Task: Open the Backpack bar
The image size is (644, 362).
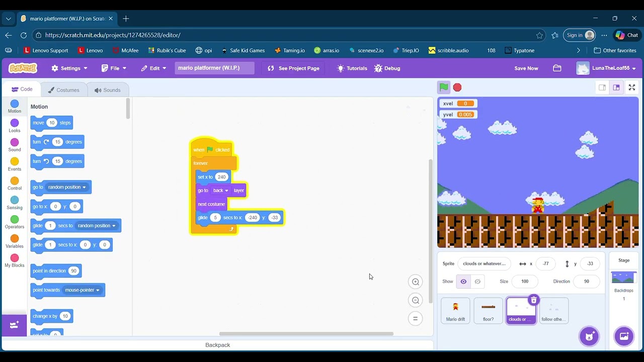Action: (x=217, y=345)
